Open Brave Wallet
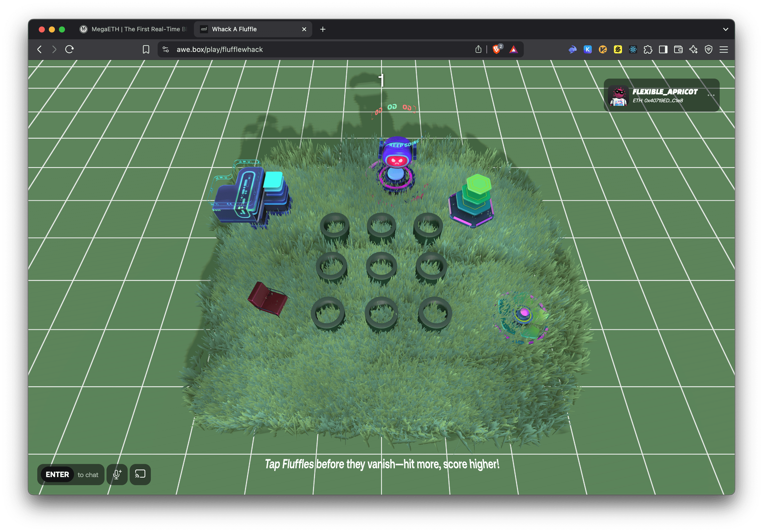This screenshot has height=532, width=763. click(678, 50)
